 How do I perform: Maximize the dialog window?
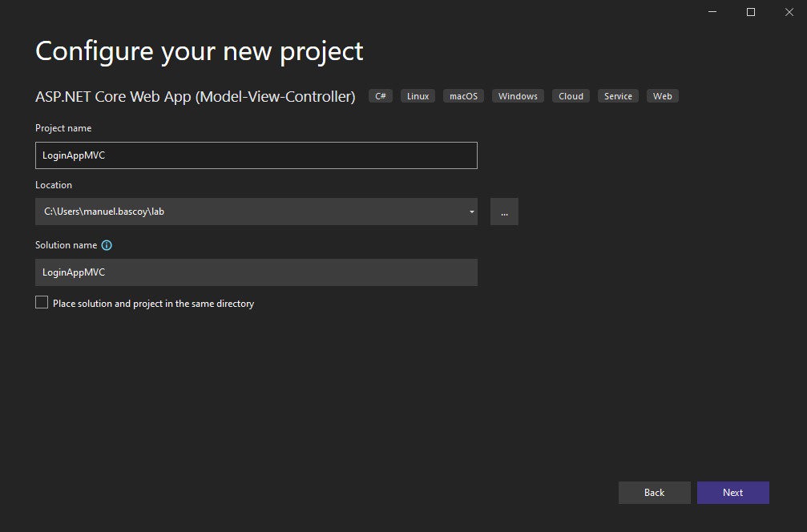(751, 12)
